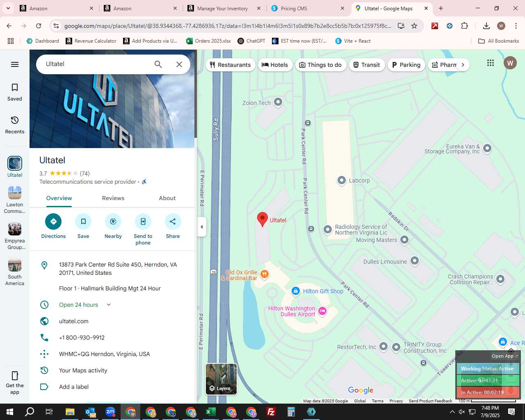Click the Get the app icon

(15, 376)
